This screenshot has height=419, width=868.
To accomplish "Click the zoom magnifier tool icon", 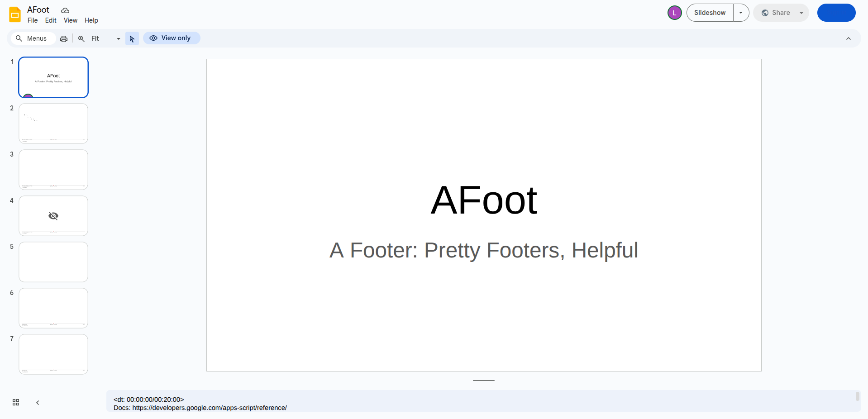I will [81, 38].
